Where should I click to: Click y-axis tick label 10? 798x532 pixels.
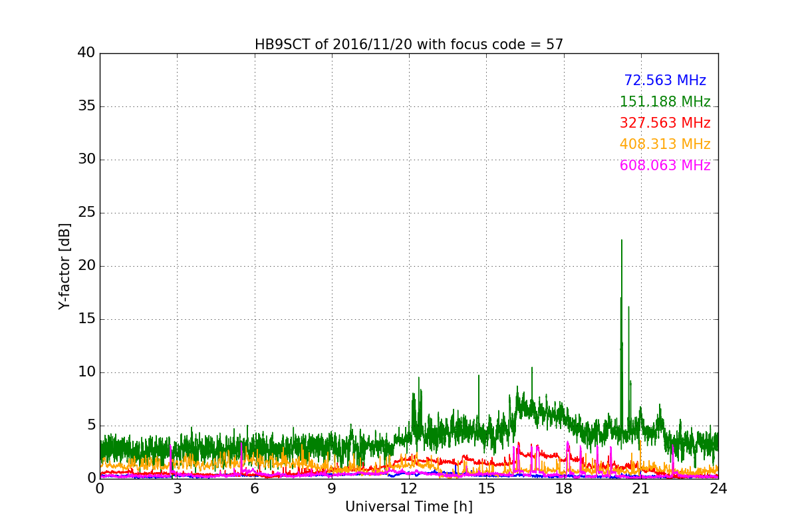(x=86, y=372)
